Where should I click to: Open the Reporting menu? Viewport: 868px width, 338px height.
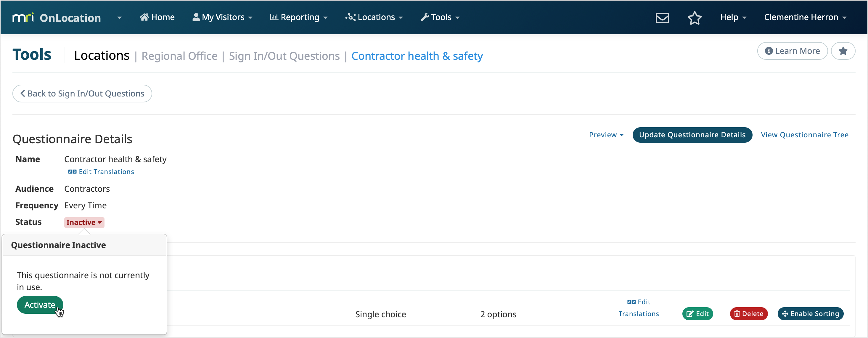coord(298,17)
